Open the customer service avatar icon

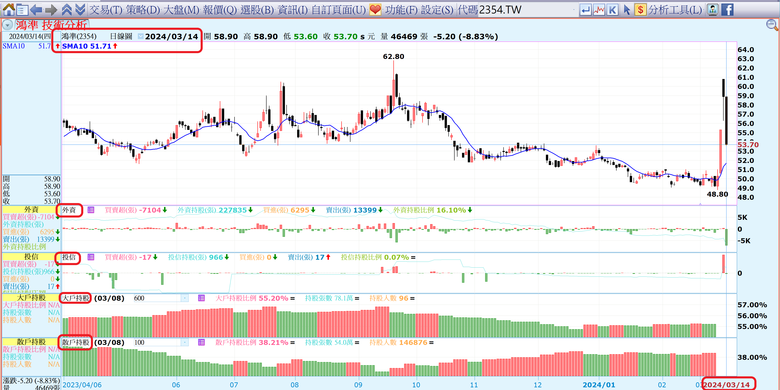pyautogui.click(x=713, y=9)
